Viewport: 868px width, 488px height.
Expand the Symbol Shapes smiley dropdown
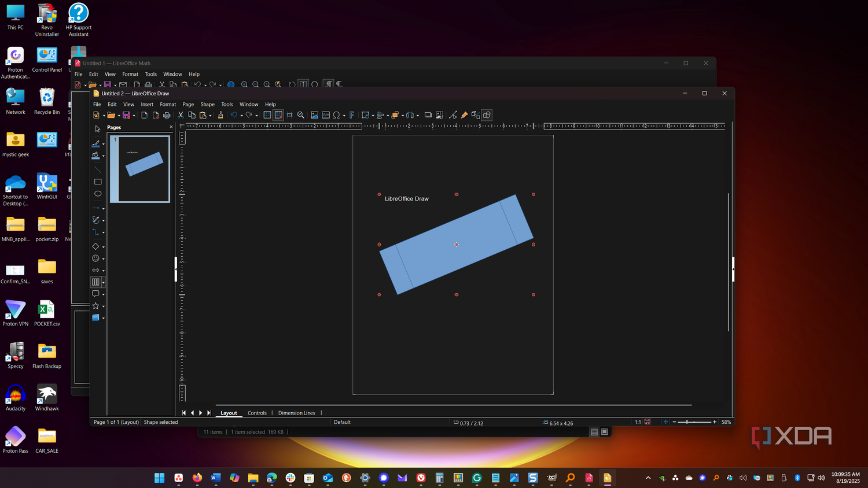pyautogui.click(x=104, y=258)
